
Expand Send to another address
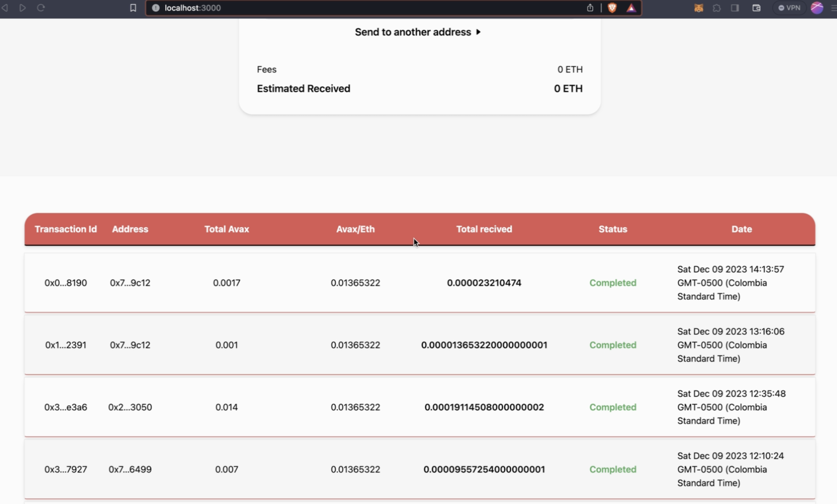click(418, 32)
